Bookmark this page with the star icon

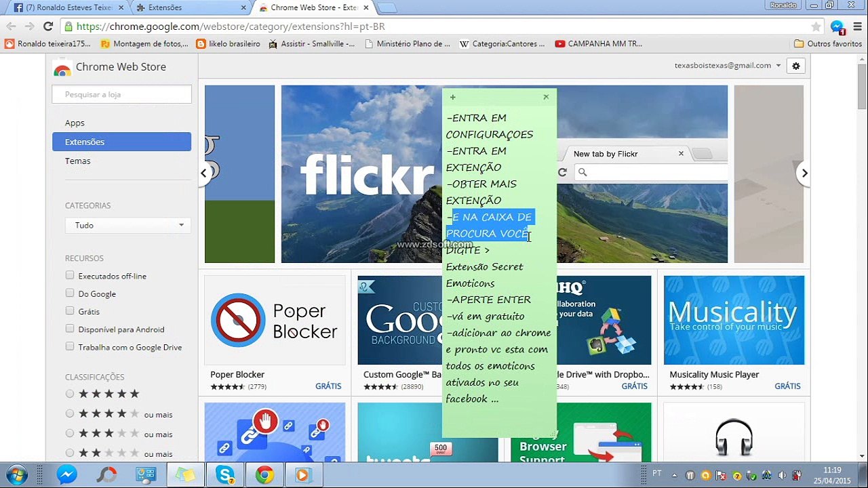click(x=816, y=26)
